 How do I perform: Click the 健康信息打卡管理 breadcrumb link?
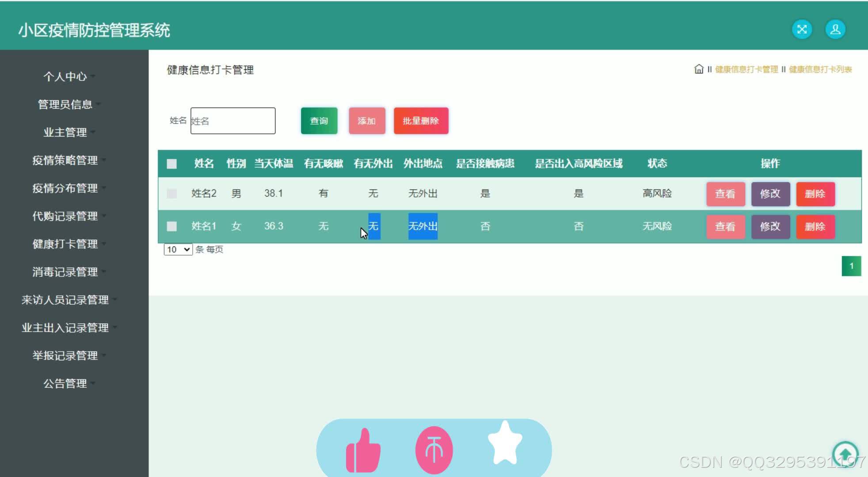(x=746, y=69)
